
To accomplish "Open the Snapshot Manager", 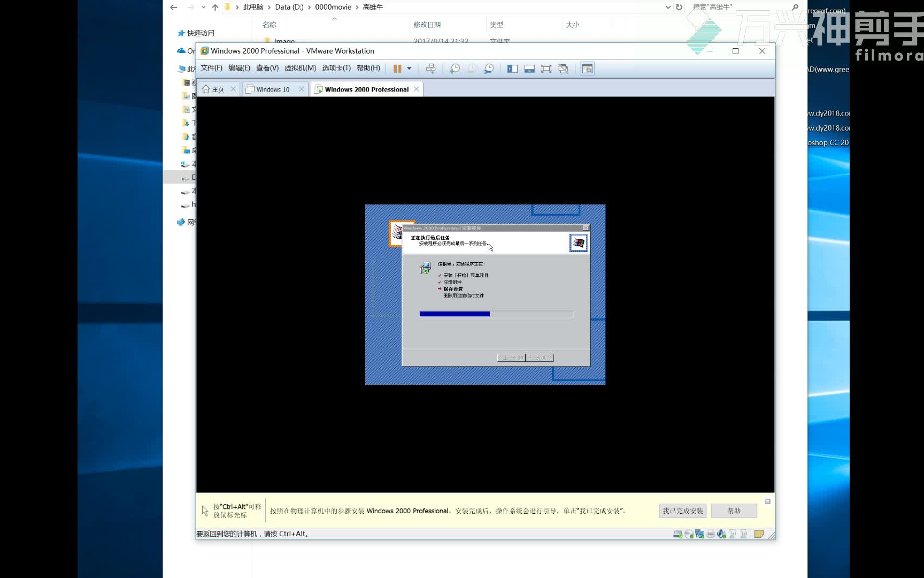I will pyautogui.click(x=488, y=69).
